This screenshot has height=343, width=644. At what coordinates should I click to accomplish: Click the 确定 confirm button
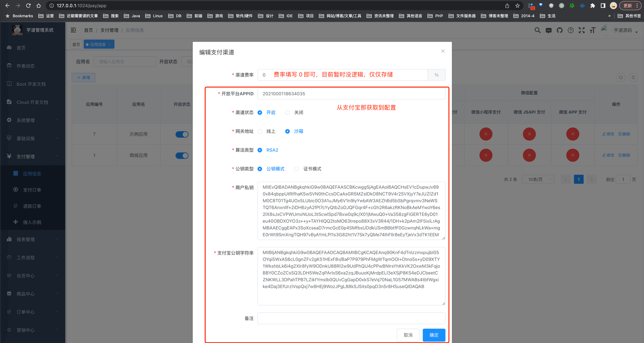click(x=434, y=335)
